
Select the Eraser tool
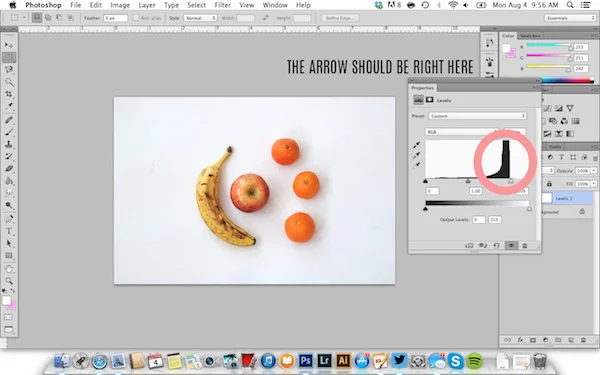(8, 169)
